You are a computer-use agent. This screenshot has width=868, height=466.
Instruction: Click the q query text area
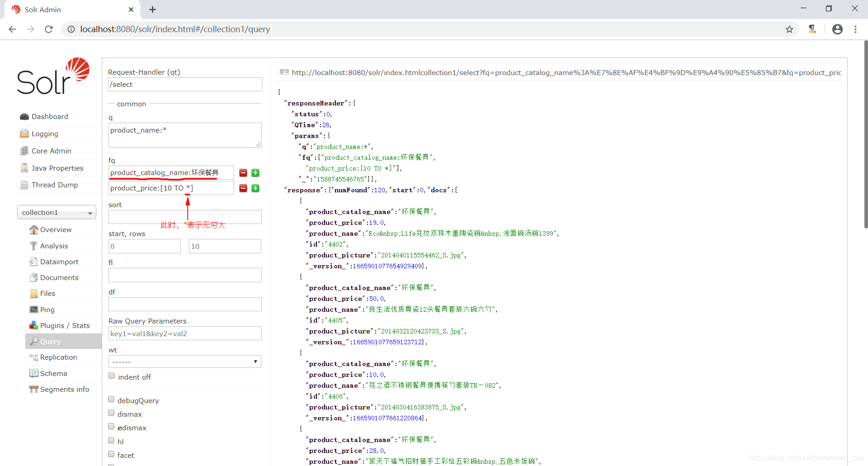click(x=185, y=135)
